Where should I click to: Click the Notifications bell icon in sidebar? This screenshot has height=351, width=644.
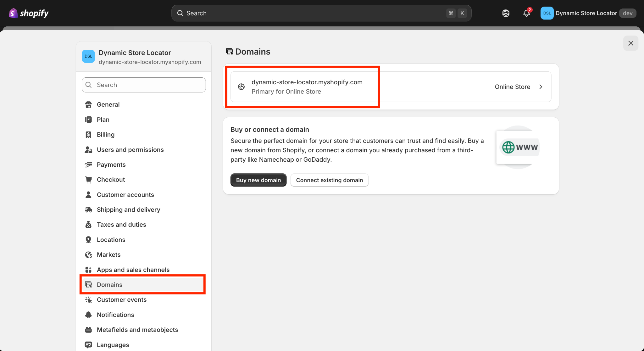click(88, 315)
